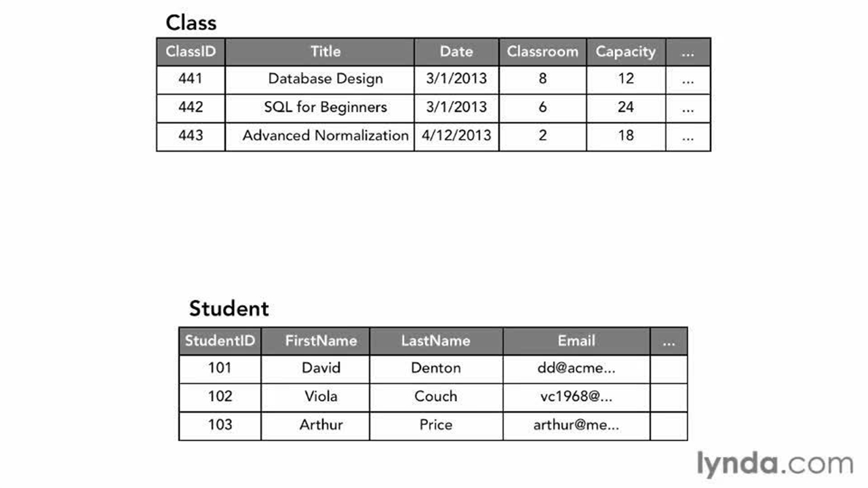Select the Title header in Class table
This screenshot has height=488, width=868.
(325, 52)
